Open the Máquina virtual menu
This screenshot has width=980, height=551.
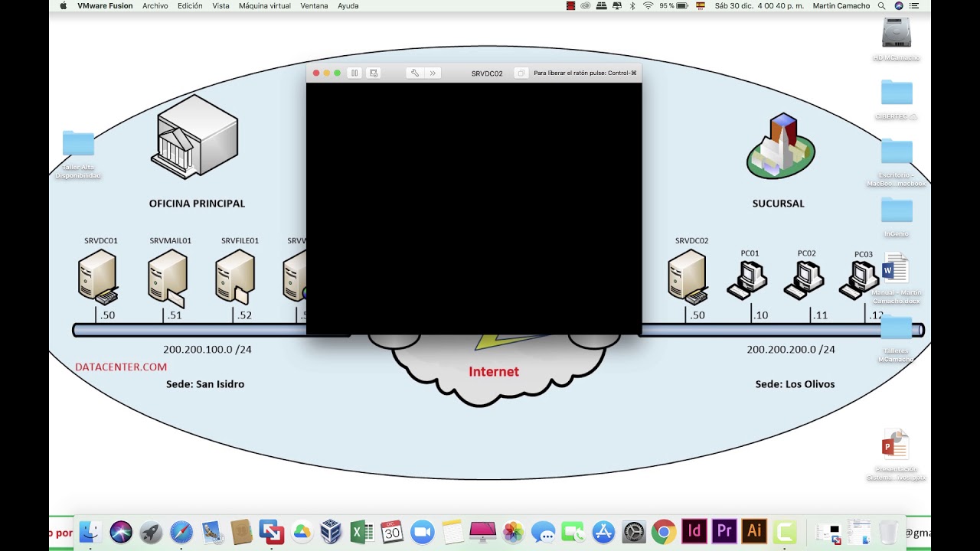coord(265,5)
